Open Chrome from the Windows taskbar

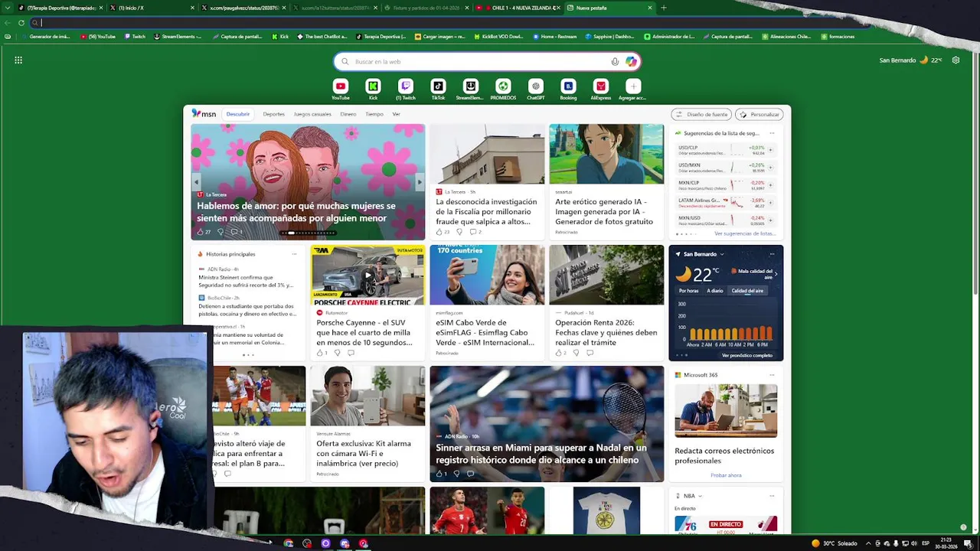(x=289, y=543)
